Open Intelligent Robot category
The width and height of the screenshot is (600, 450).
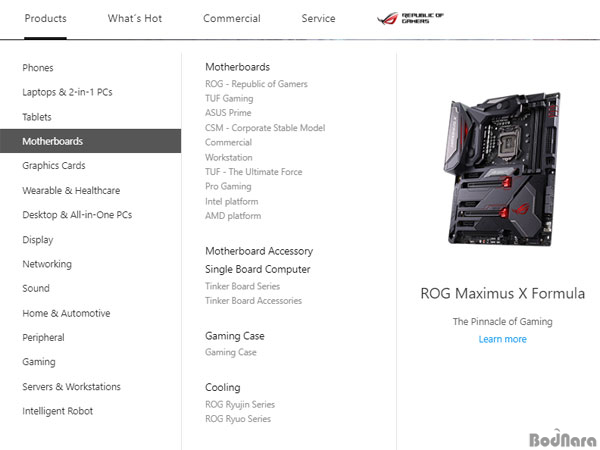(57, 411)
